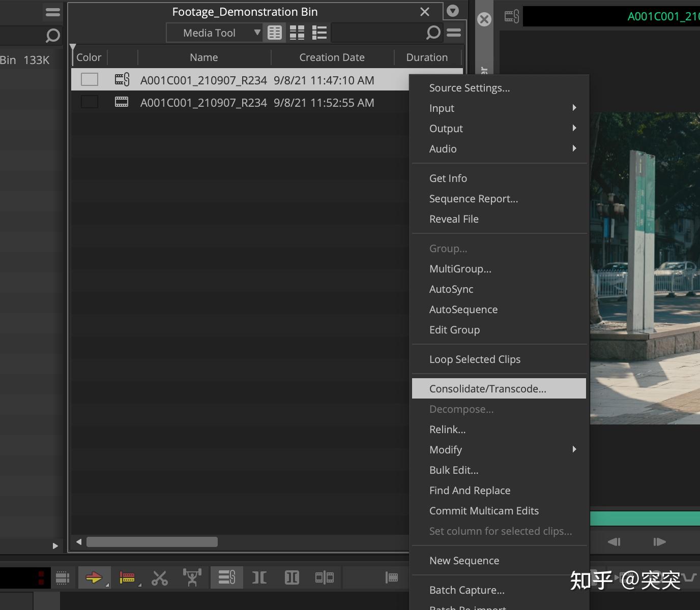Viewport: 700px width, 610px height.
Task: Open the bin hamburger fast menu
Action: pyautogui.click(x=454, y=33)
